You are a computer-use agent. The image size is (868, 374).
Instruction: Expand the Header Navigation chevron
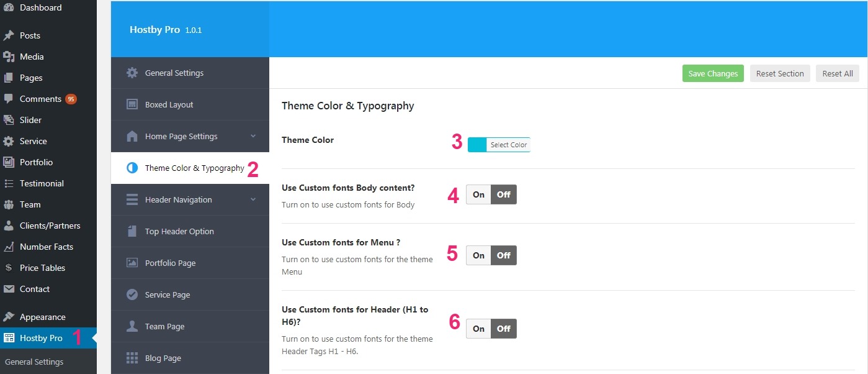click(x=253, y=199)
